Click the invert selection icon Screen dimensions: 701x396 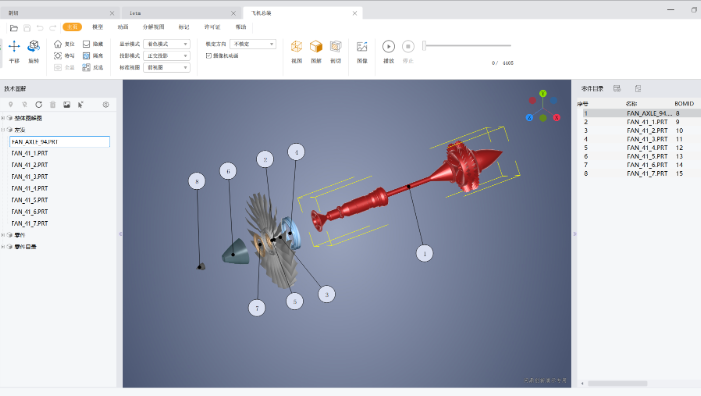86,67
